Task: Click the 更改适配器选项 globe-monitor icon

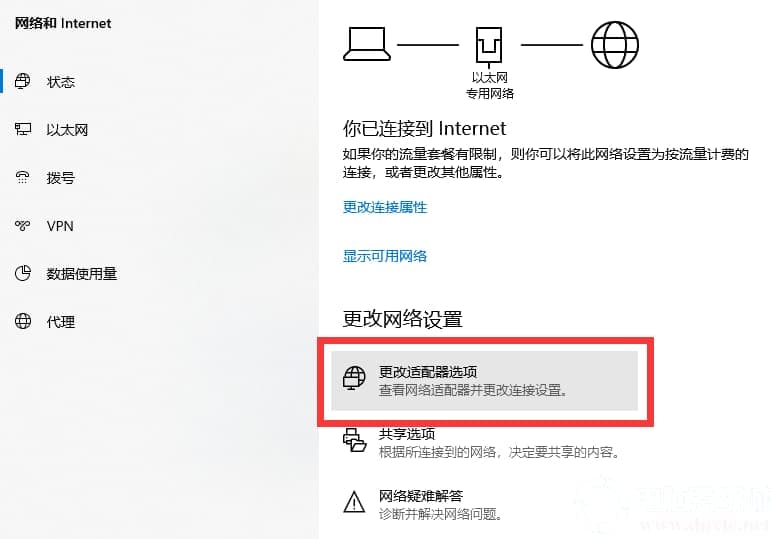Action: [x=354, y=378]
